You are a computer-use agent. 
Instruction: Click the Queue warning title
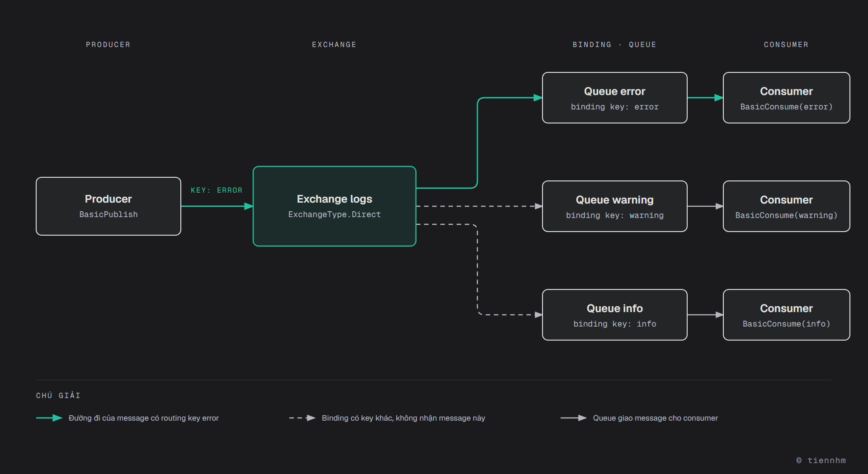point(615,200)
